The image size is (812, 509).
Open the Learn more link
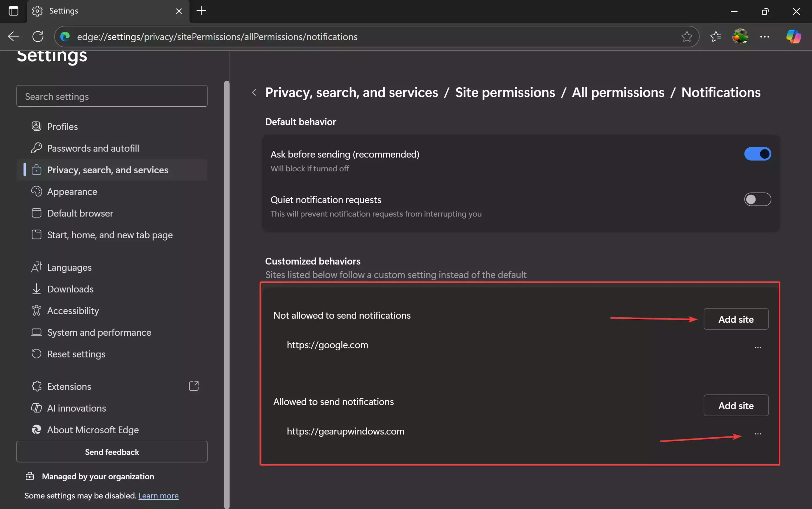coord(158,495)
